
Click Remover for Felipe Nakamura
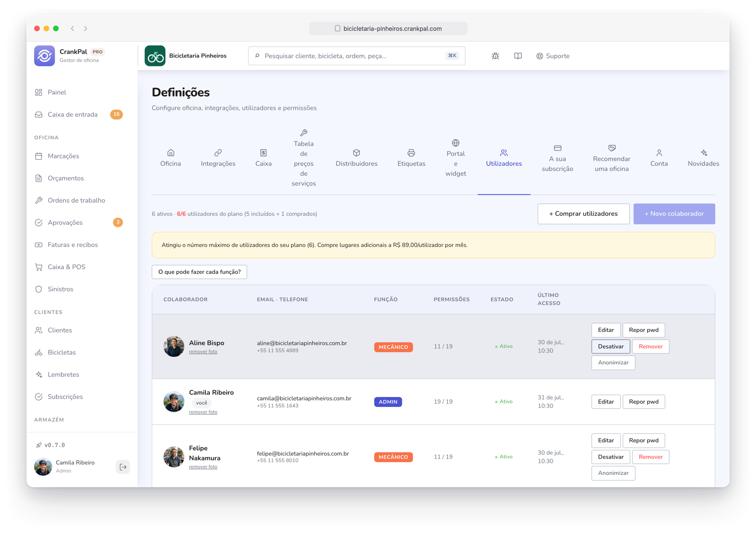click(x=651, y=457)
